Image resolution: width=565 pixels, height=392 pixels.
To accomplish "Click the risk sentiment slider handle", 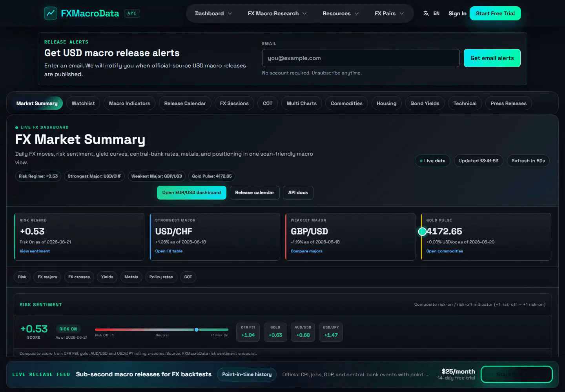I will (197, 330).
